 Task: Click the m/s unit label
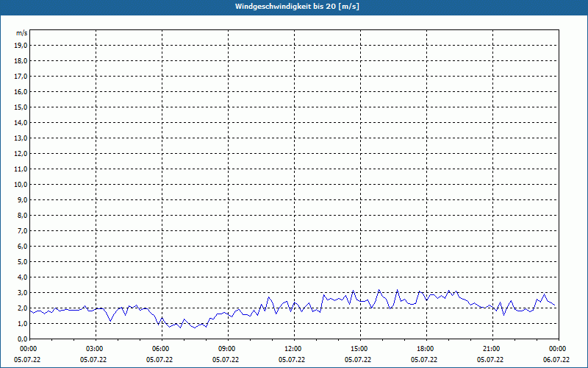[21, 33]
